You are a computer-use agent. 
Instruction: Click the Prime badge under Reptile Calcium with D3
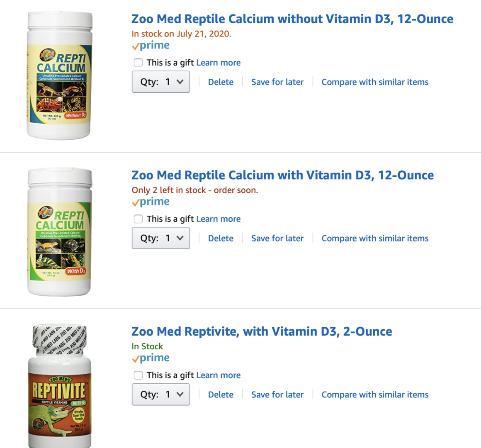pos(151,202)
